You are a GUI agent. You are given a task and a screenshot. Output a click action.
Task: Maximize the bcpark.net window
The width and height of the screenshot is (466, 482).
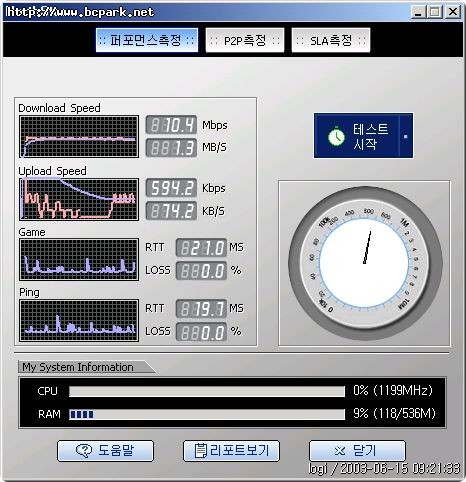[435, 12]
